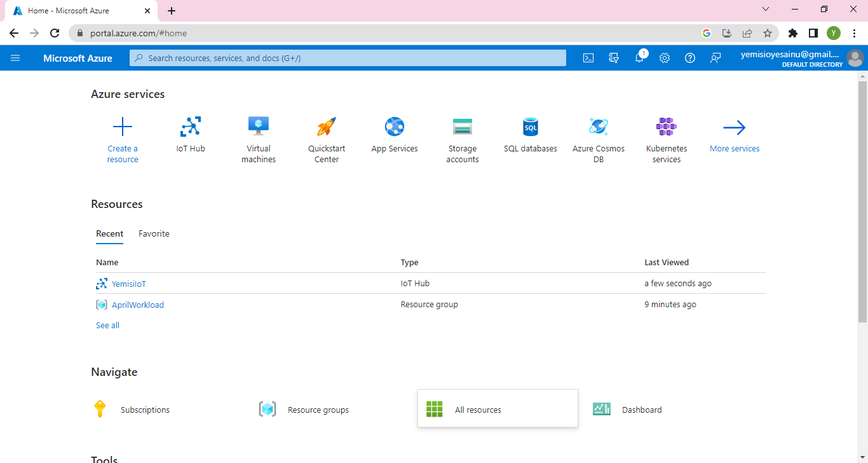Expand the portal hamburger menu
868x463 pixels.
16,58
